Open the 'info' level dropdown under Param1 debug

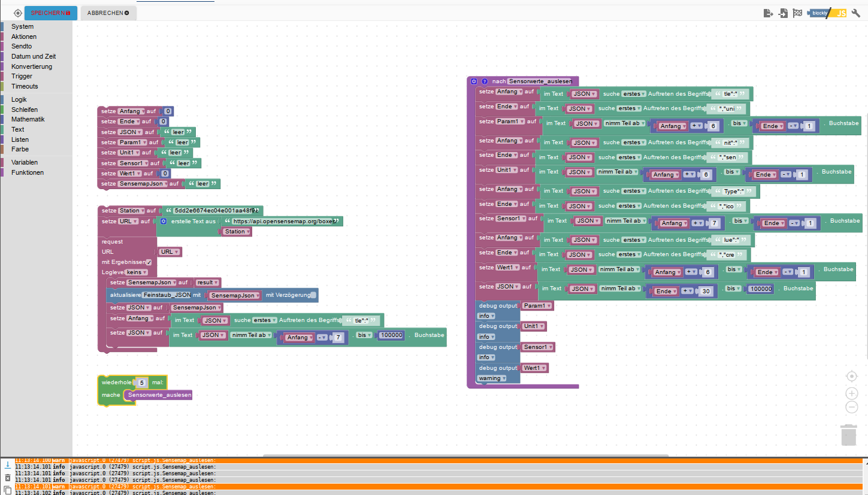[x=486, y=316]
